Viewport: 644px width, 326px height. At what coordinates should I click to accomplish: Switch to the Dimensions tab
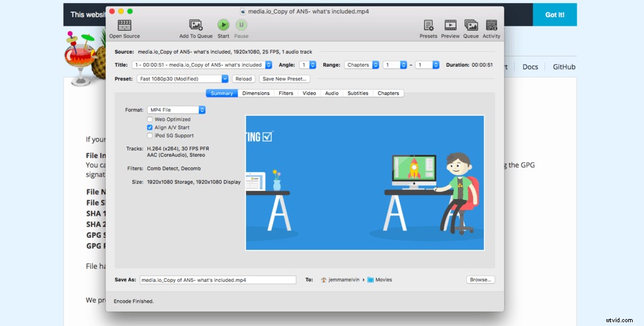pos(256,93)
